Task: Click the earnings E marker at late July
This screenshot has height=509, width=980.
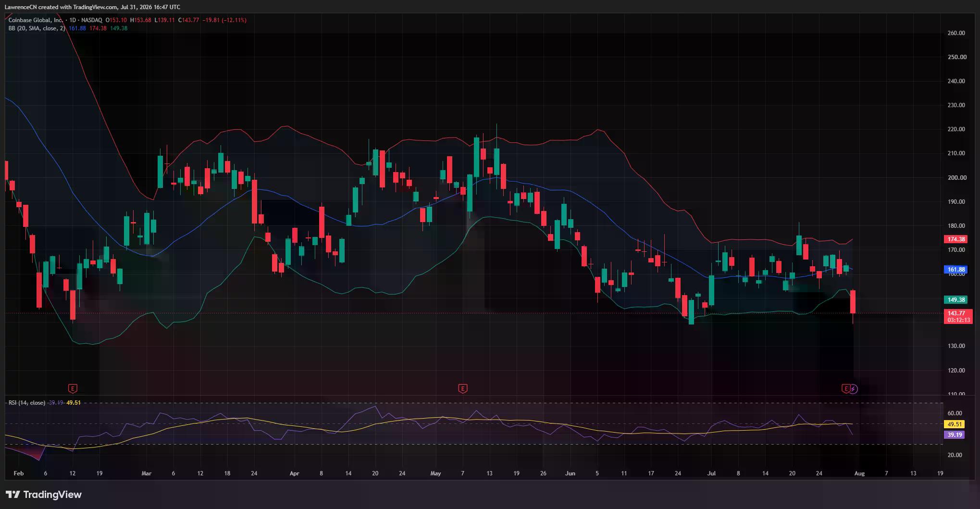Action: point(846,388)
